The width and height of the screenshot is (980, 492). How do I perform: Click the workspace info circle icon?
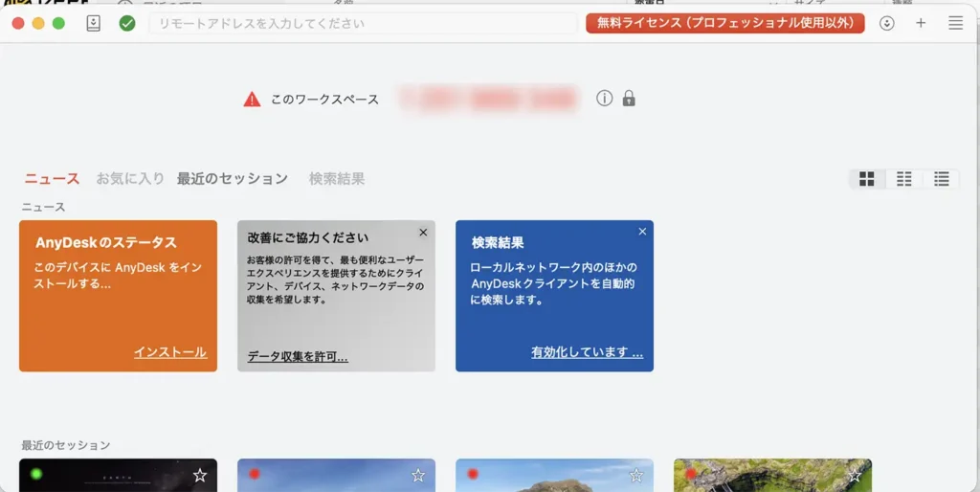[604, 98]
